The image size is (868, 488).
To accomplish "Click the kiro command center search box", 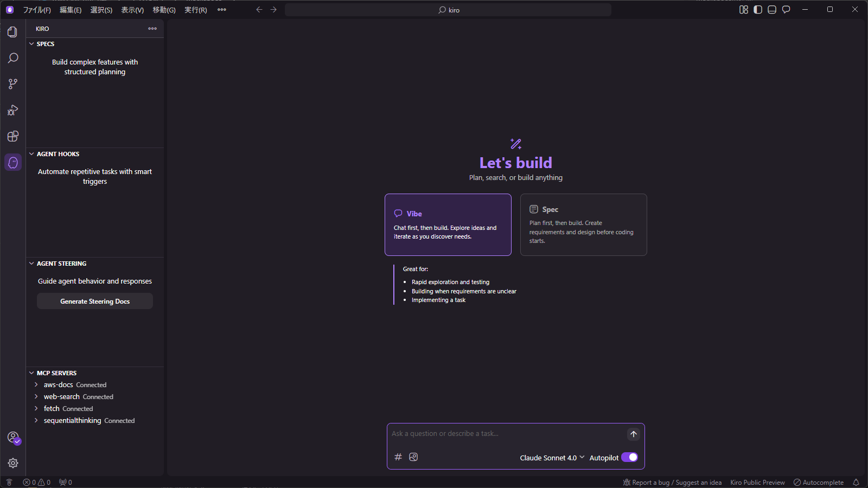I will 448,10.
